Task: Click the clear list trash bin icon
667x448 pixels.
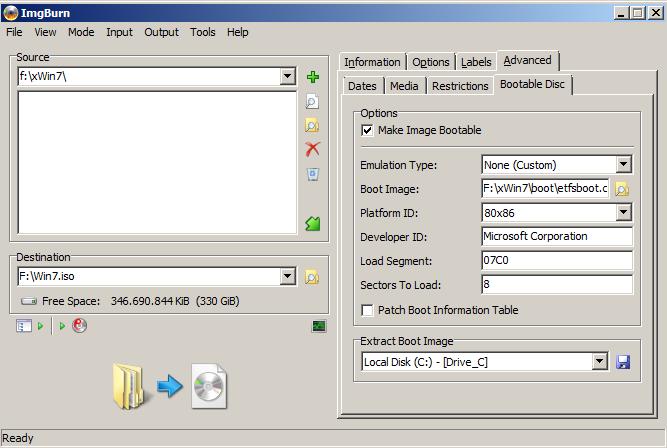Action: (313, 174)
